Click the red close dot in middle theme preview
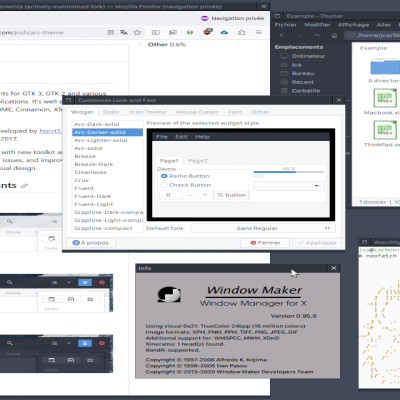 tap(102, 282)
